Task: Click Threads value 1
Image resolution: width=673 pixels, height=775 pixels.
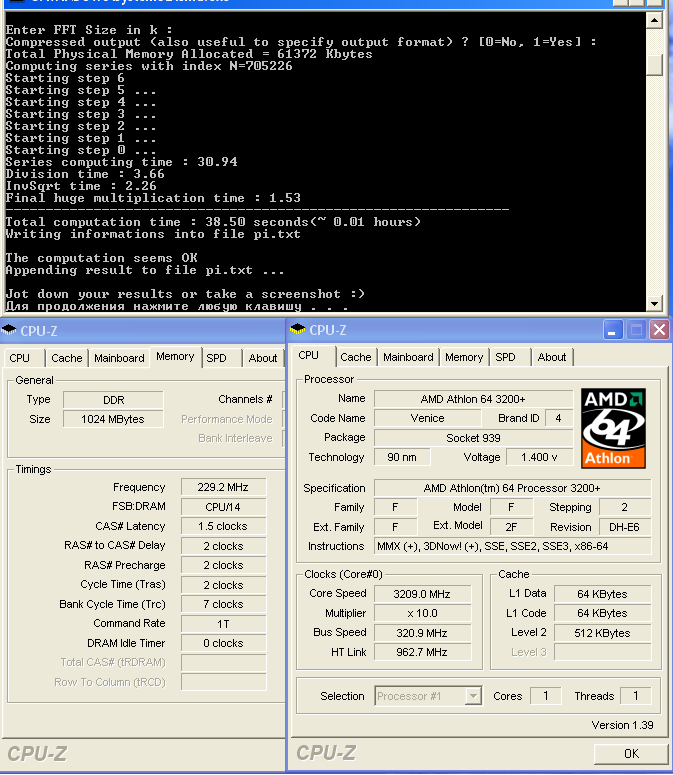Action: coord(635,696)
